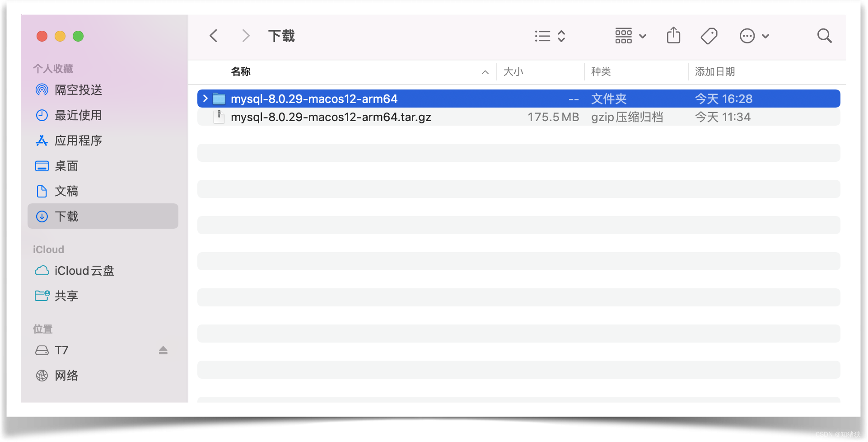
Task: Close the Finder window with red button
Action: pos(42,36)
